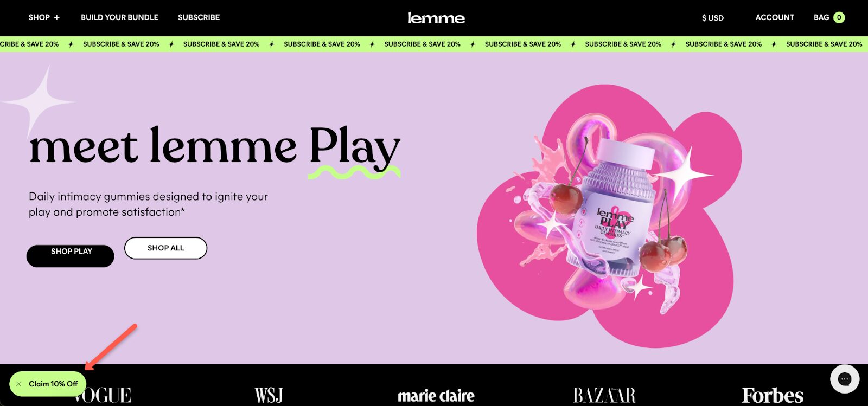Dismiss the Claim 10% Off popup
The height and width of the screenshot is (406, 868).
[x=19, y=384]
